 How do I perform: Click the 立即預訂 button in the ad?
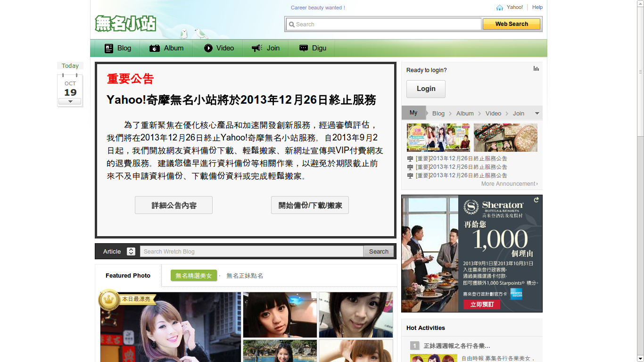pos(482,304)
